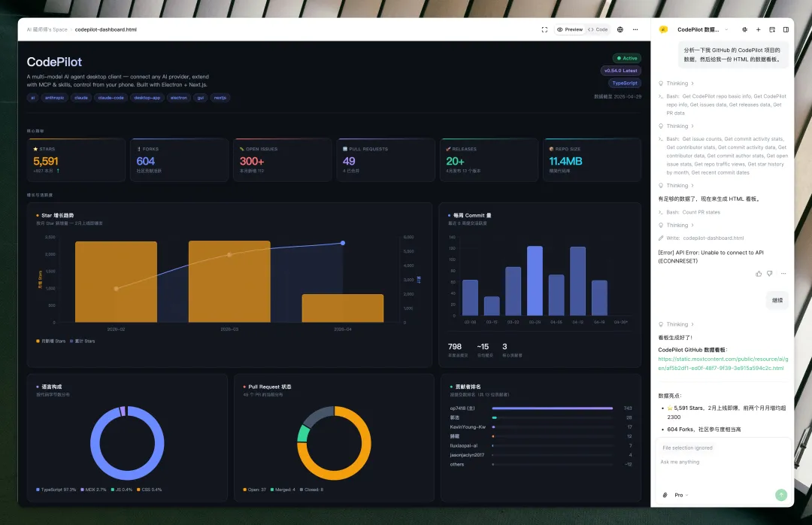Expand the CodePilot chat title dropdown
Image resolution: width=812 pixels, height=525 pixels.
point(726,29)
